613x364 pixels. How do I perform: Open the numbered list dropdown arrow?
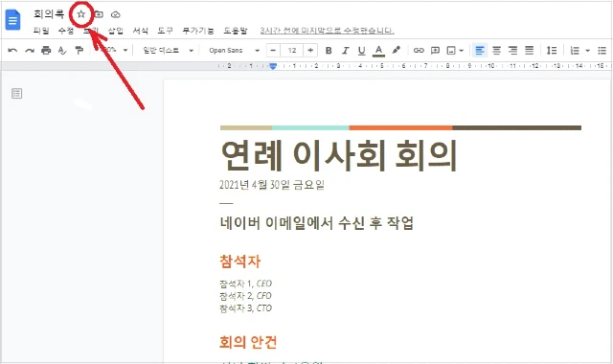point(587,51)
